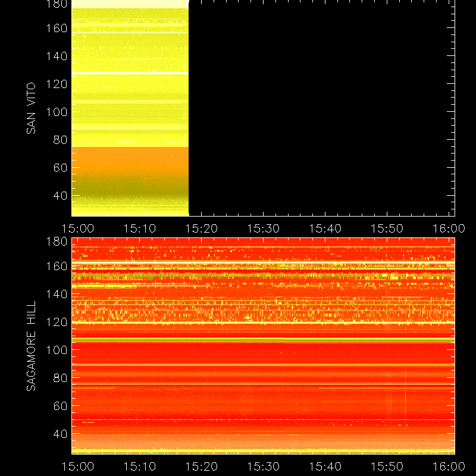
Task: Click the SAN VITO axis title
Action: point(31,108)
